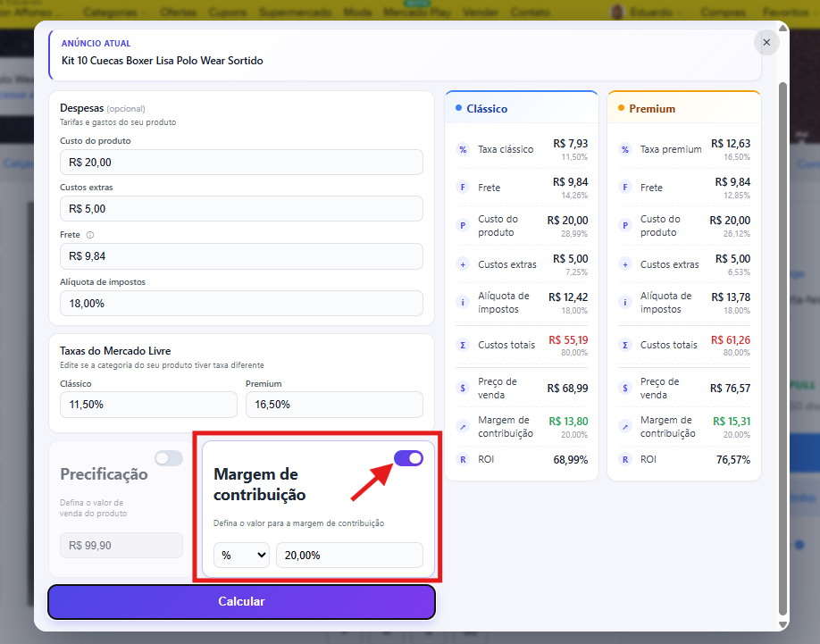Image resolution: width=820 pixels, height=644 pixels.
Task: Click Custos totais sigma icon in Clássico card
Action: pos(463,345)
